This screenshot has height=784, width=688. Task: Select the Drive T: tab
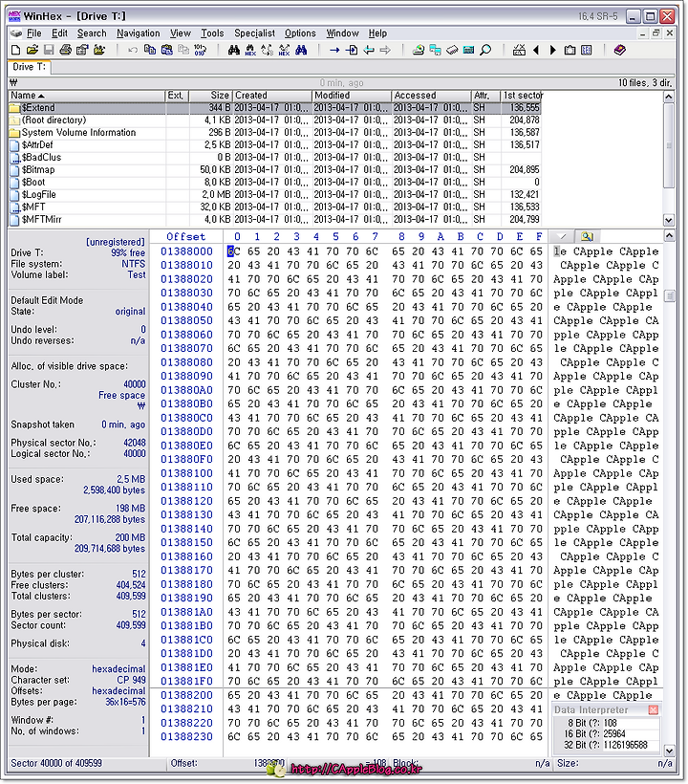pyautogui.click(x=29, y=67)
